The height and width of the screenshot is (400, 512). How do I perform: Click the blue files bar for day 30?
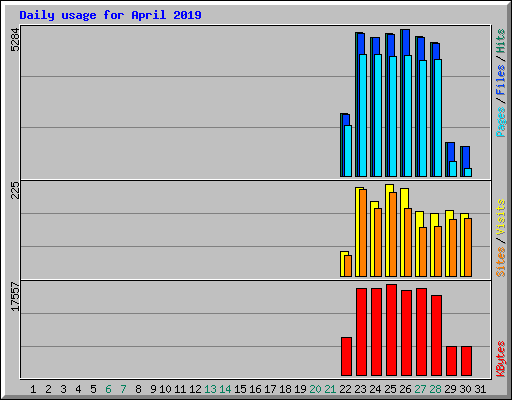pyautogui.click(x=465, y=157)
